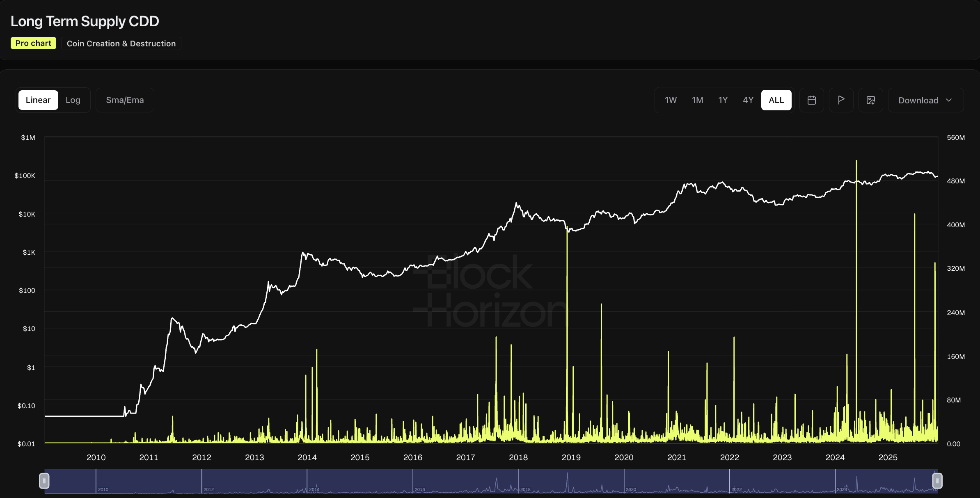This screenshot has width=980, height=498.
Task: Select the 1M time range
Action: click(697, 100)
